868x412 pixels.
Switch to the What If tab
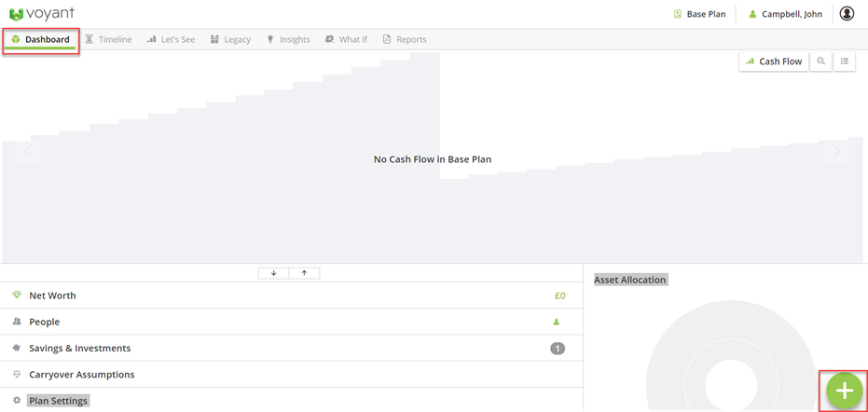[x=347, y=39]
